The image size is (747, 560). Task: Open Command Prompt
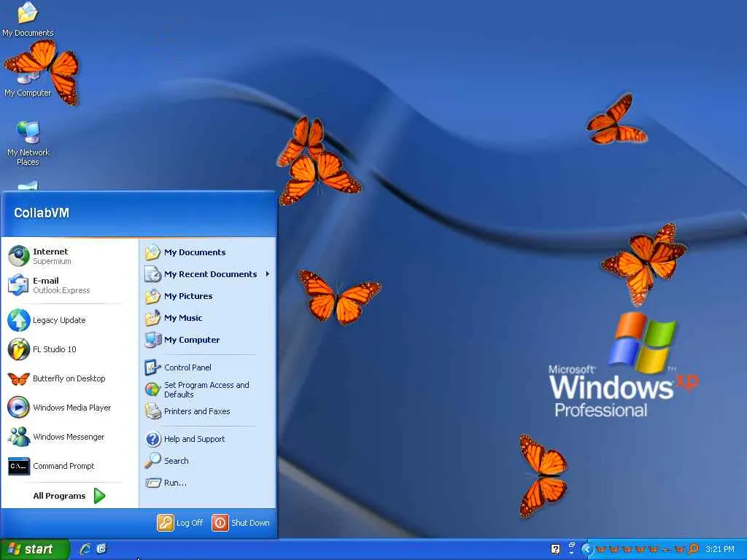pos(69,466)
